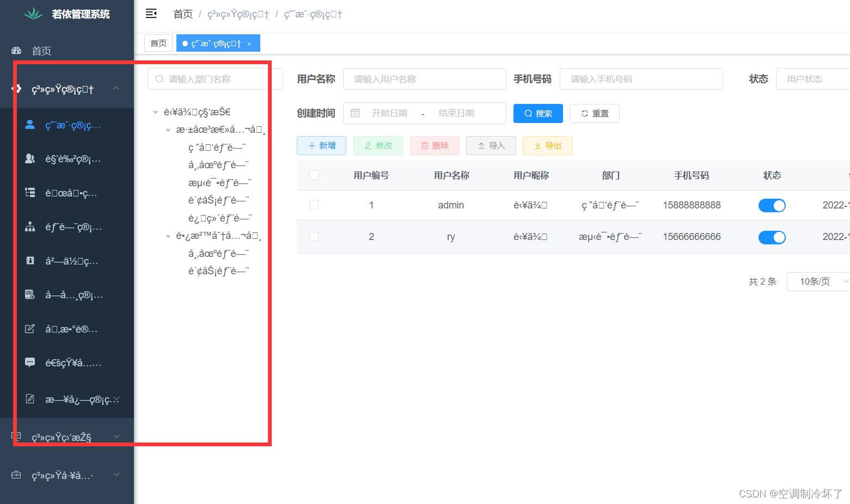Select 首页 from the sidebar menu
Image resolution: width=850 pixels, height=504 pixels.
pyautogui.click(x=41, y=50)
